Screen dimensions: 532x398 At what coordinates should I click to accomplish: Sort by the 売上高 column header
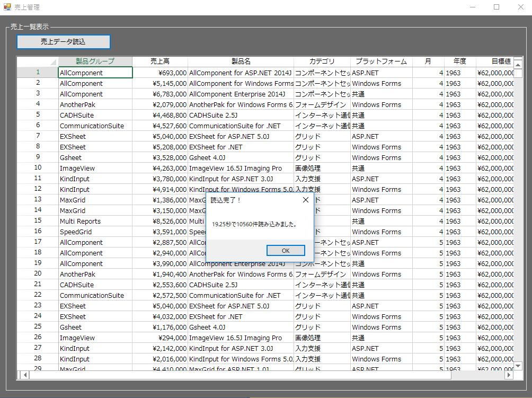(x=160, y=61)
